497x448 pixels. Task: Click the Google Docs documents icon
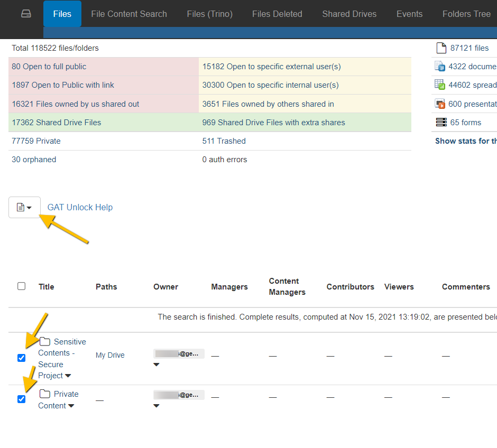coord(440,67)
